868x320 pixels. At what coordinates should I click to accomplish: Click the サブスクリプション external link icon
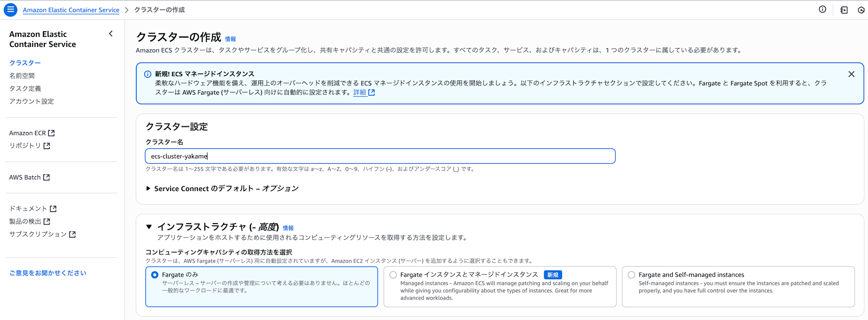click(72, 234)
